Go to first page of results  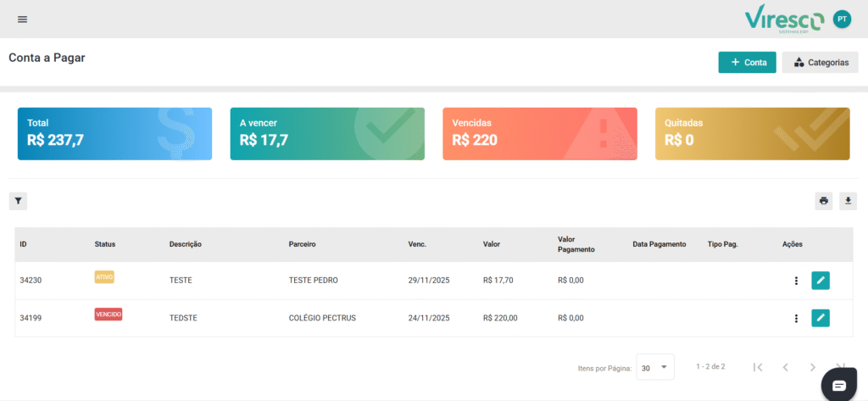pyautogui.click(x=758, y=367)
